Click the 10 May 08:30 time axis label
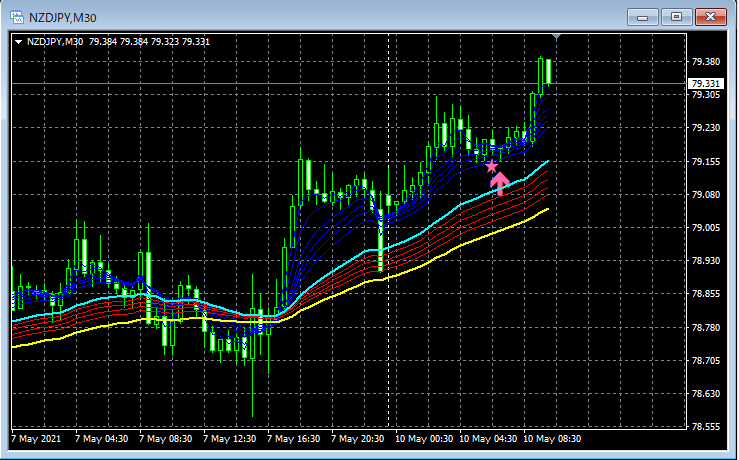This screenshot has height=460, width=739. [x=552, y=439]
